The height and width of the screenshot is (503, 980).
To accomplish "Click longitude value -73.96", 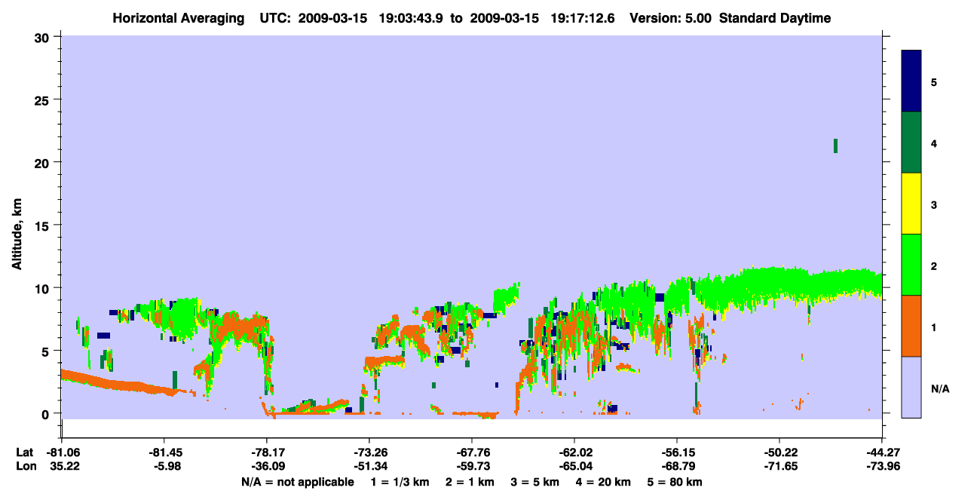I will (x=881, y=467).
